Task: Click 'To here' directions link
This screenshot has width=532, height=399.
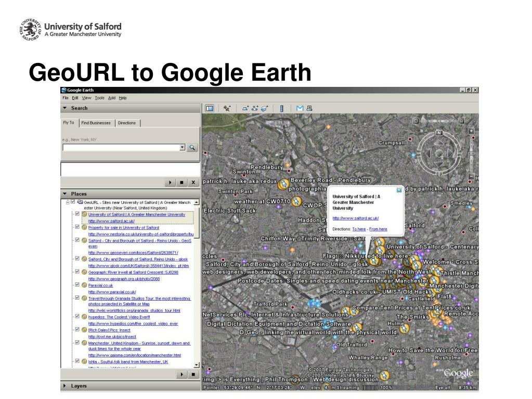Action: 359,229
